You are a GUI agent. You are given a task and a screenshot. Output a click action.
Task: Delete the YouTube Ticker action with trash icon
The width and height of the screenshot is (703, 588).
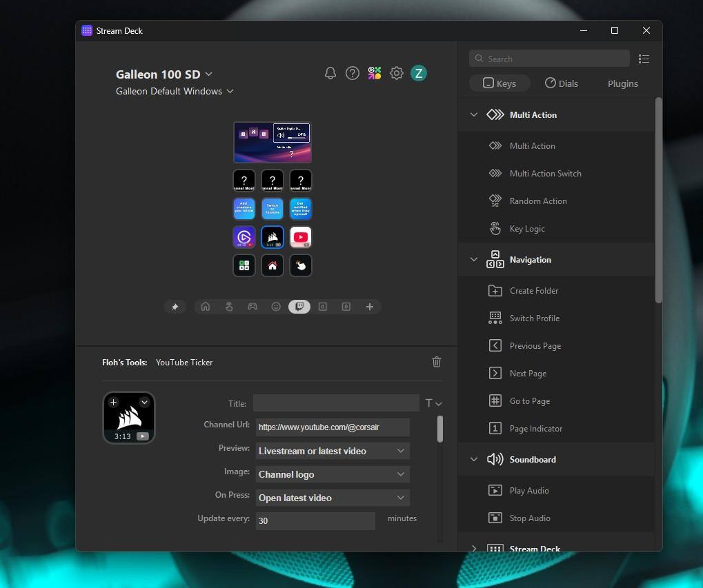click(x=436, y=362)
